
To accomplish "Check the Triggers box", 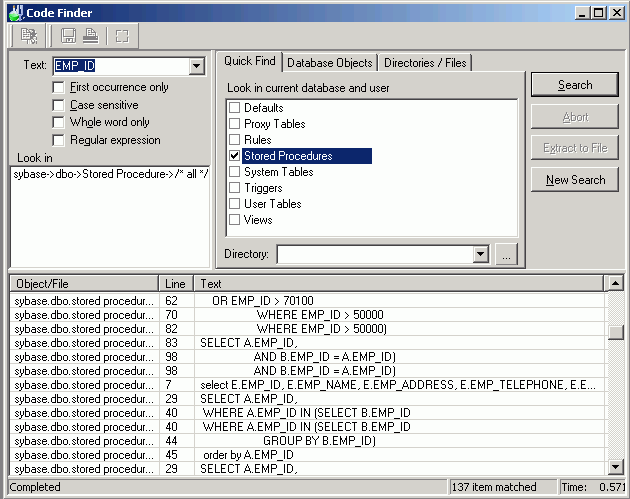I will pyautogui.click(x=234, y=188).
